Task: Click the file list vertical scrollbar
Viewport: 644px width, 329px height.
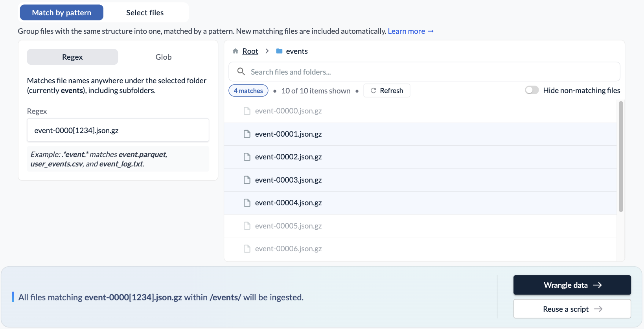Action: tap(621, 156)
